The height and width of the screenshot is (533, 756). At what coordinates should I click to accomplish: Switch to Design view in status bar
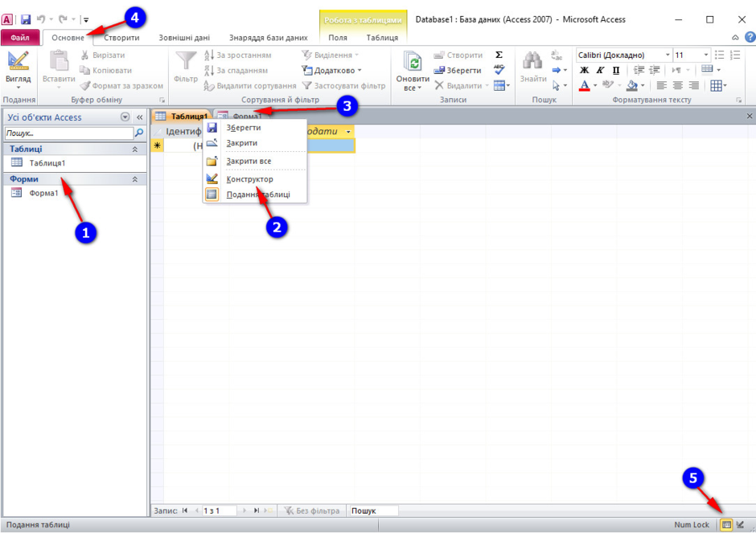(x=740, y=525)
